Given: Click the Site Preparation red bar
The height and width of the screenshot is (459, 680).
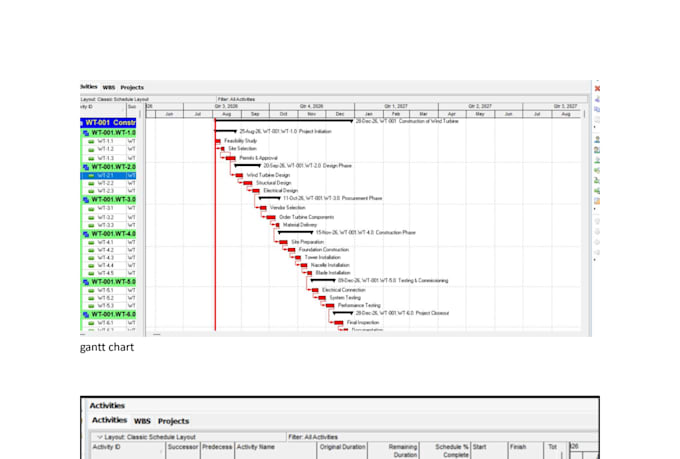Looking at the screenshot, I should pyautogui.click(x=284, y=242).
